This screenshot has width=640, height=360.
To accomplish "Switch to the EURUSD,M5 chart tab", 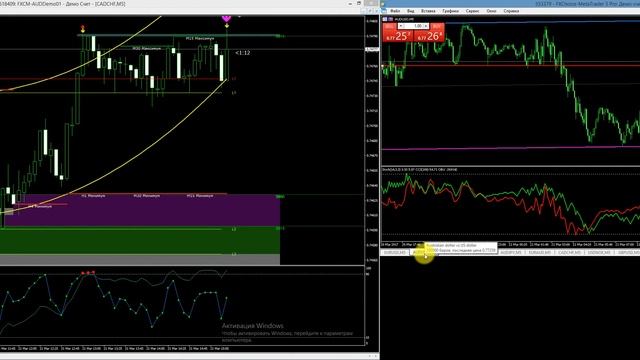I will (x=395, y=253).
